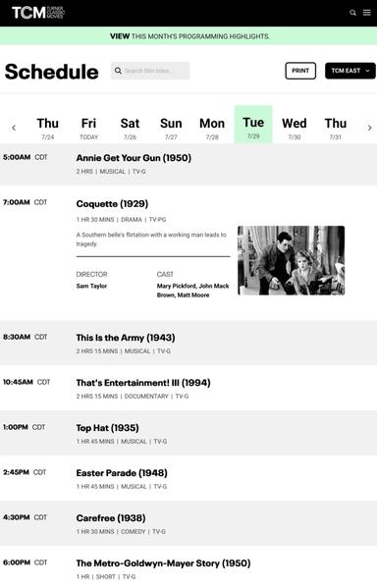This screenshot has width=377, height=588.
Task: Collapse the Coquette (1929) listing
Action: pos(112,204)
